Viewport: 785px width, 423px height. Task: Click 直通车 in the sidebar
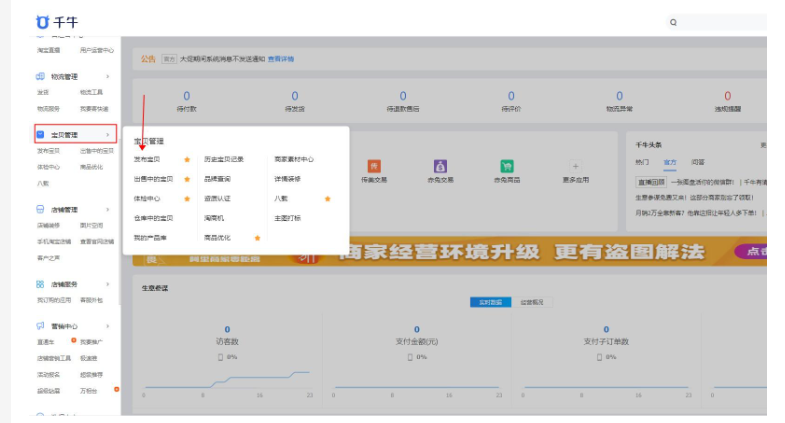tap(46, 342)
